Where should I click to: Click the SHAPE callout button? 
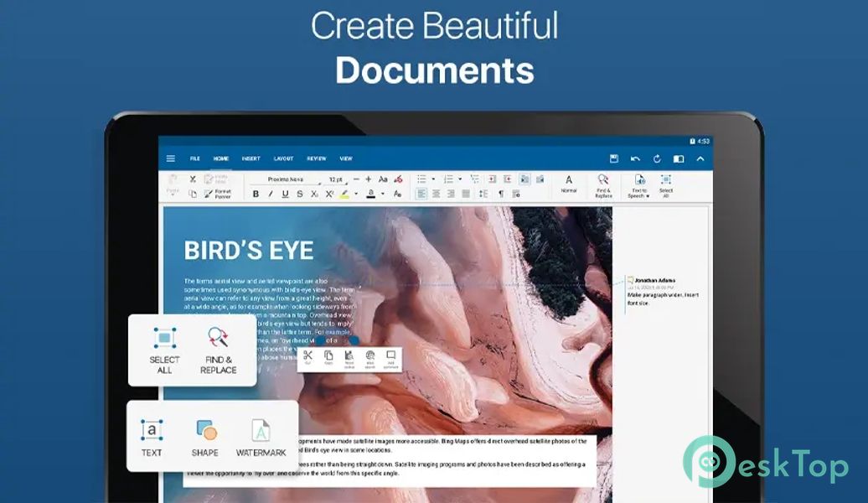pyautogui.click(x=204, y=437)
